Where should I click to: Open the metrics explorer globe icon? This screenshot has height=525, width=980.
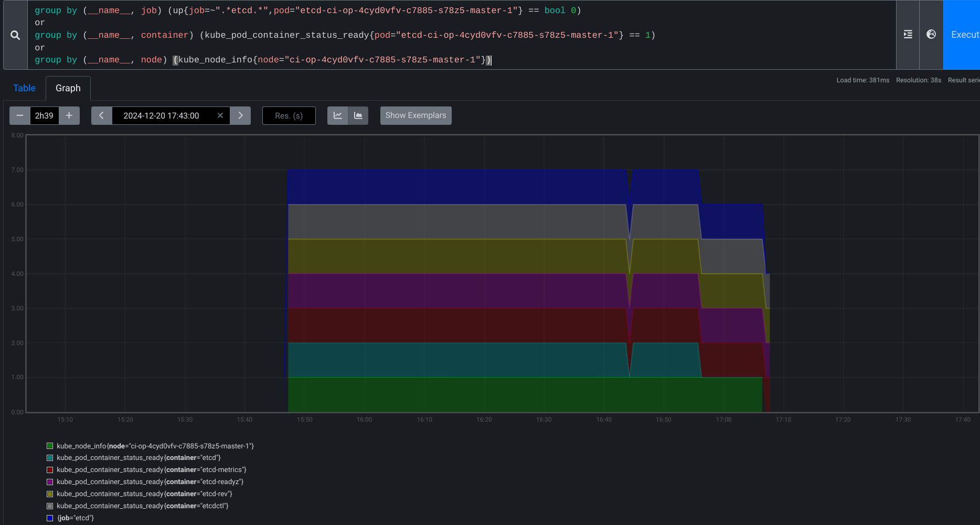(931, 35)
